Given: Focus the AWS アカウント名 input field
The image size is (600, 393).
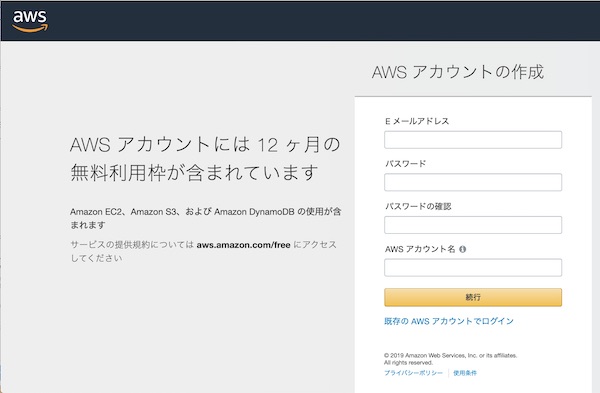Looking at the screenshot, I should coord(473,267).
